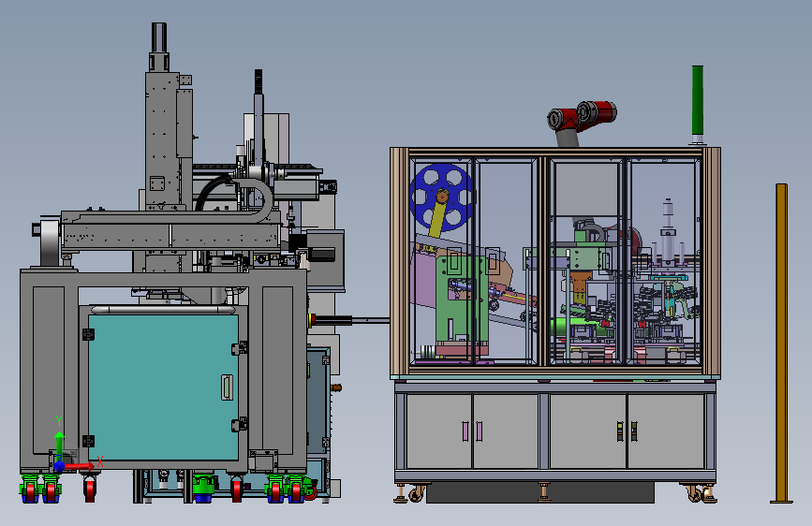
Task: Click the tall brown standalone post
Action: tap(781, 343)
